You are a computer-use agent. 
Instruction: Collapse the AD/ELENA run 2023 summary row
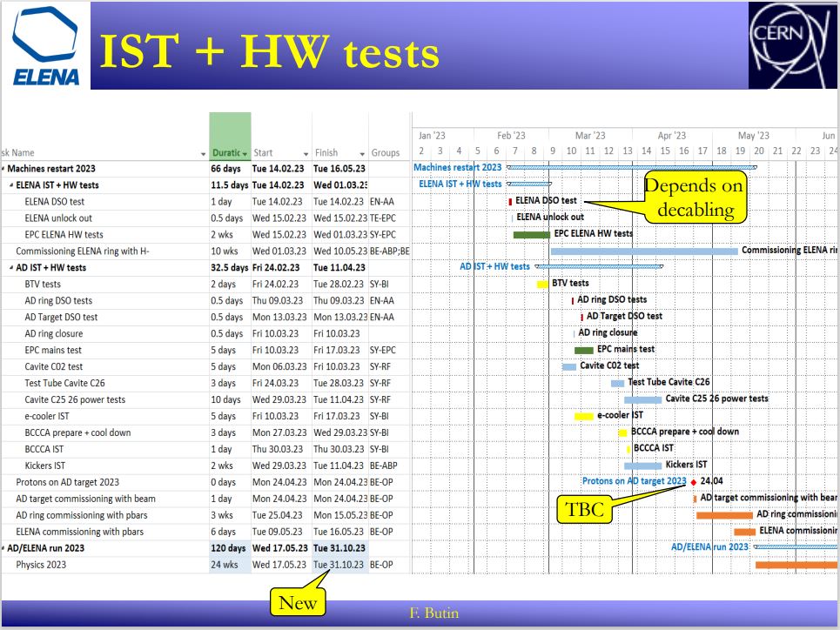[x=3, y=548]
